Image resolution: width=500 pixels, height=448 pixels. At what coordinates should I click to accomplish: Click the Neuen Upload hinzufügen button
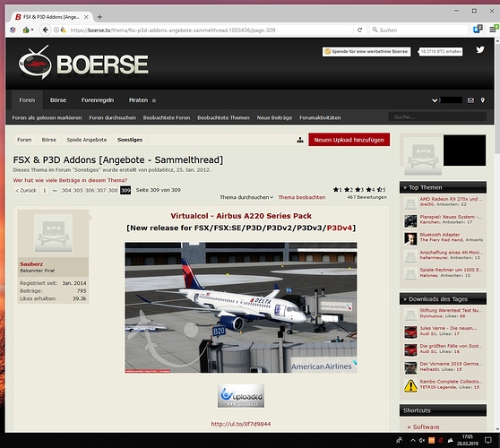tap(349, 140)
